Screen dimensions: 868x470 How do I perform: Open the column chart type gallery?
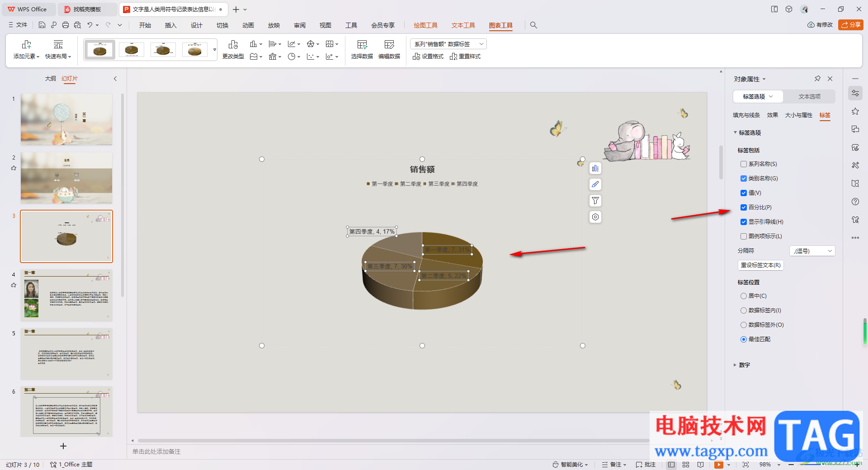(256, 44)
